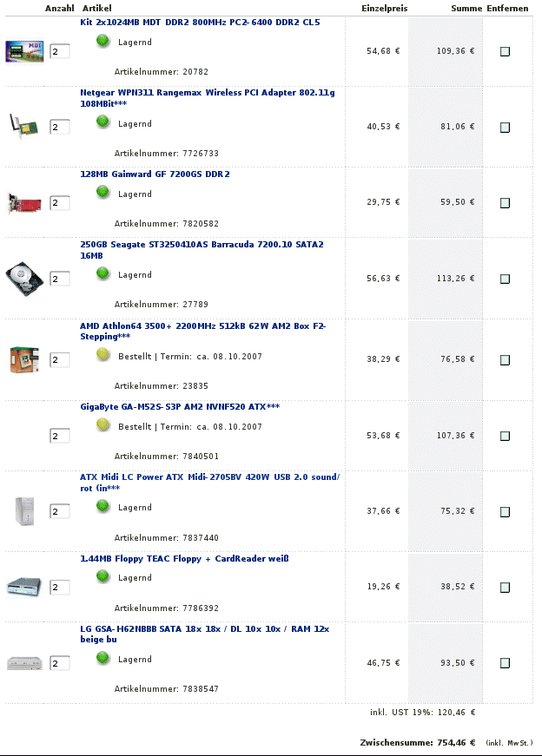Select the remove checkbox for GigaByte GA-M52S-S3P

[x=505, y=436]
